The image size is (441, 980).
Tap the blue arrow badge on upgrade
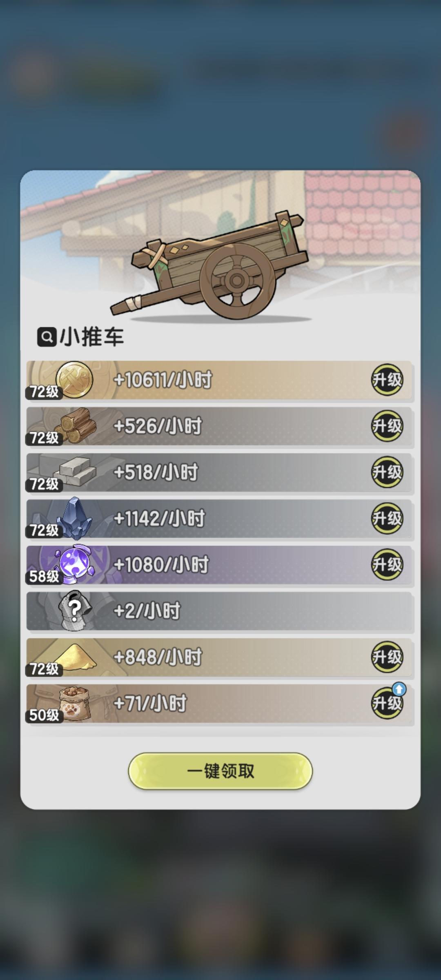click(x=399, y=689)
